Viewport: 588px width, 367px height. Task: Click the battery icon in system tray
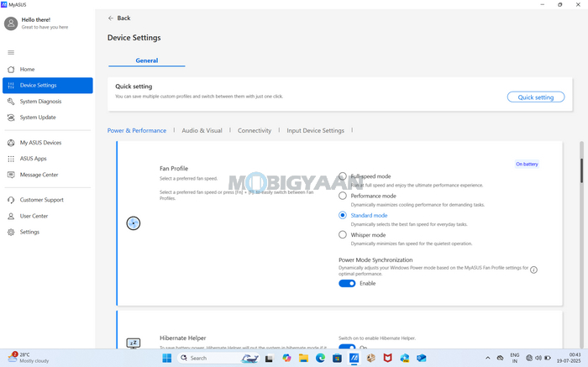(x=548, y=358)
